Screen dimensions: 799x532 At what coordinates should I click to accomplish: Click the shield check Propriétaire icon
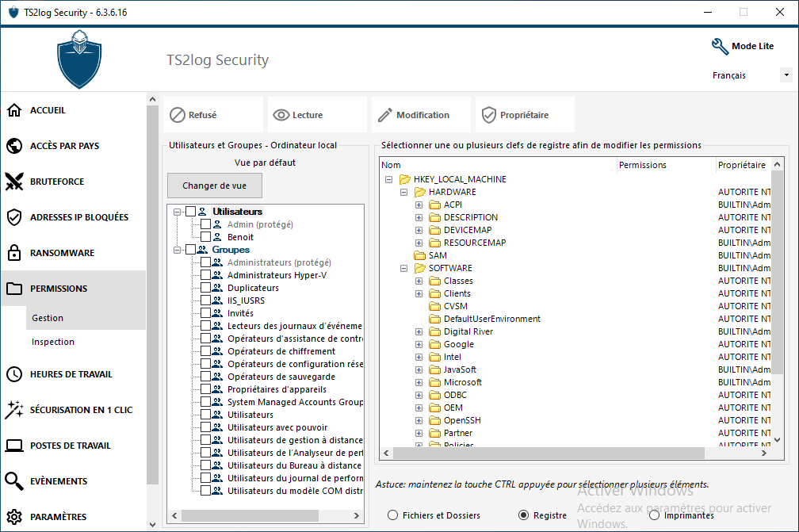point(488,115)
